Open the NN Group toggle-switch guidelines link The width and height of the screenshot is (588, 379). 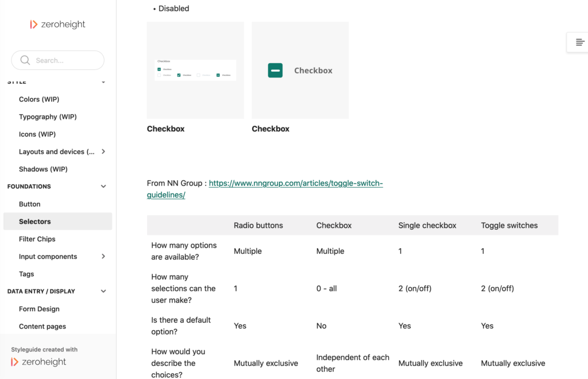(295, 184)
